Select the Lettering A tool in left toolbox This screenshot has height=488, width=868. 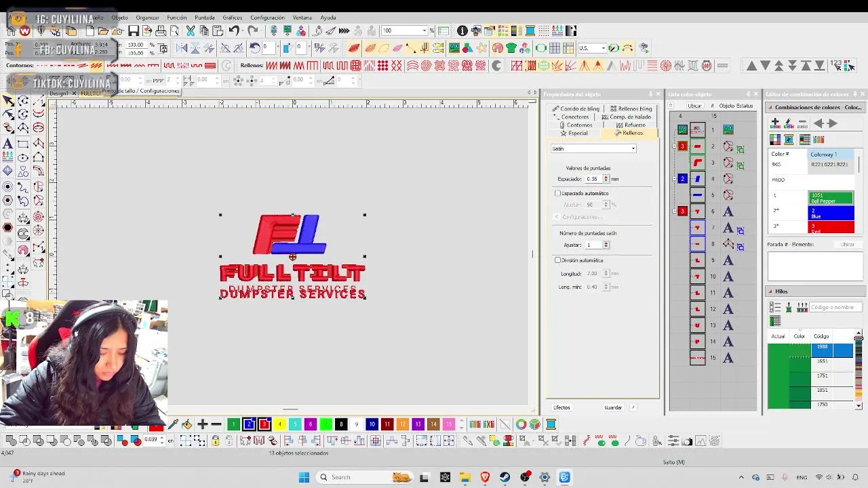point(7,144)
